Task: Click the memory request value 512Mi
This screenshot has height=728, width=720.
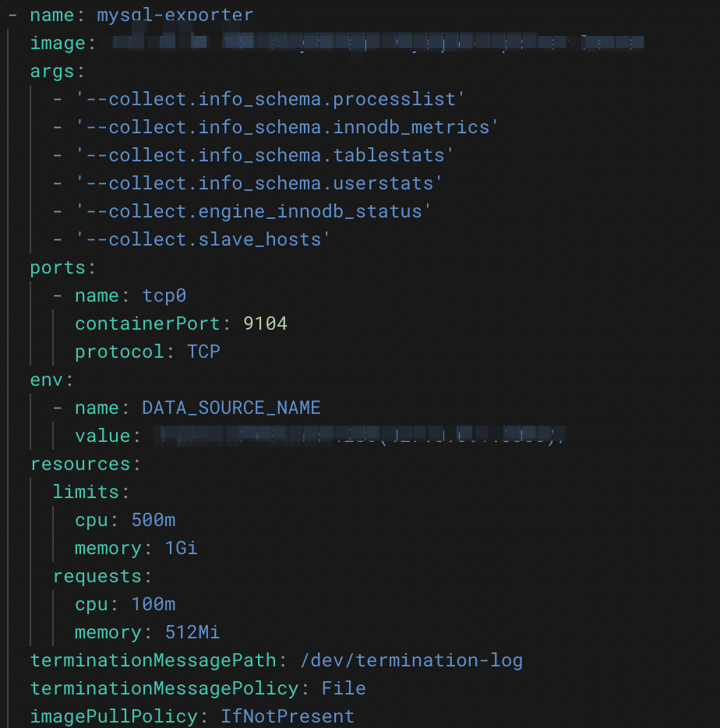Action: [x=192, y=632]
